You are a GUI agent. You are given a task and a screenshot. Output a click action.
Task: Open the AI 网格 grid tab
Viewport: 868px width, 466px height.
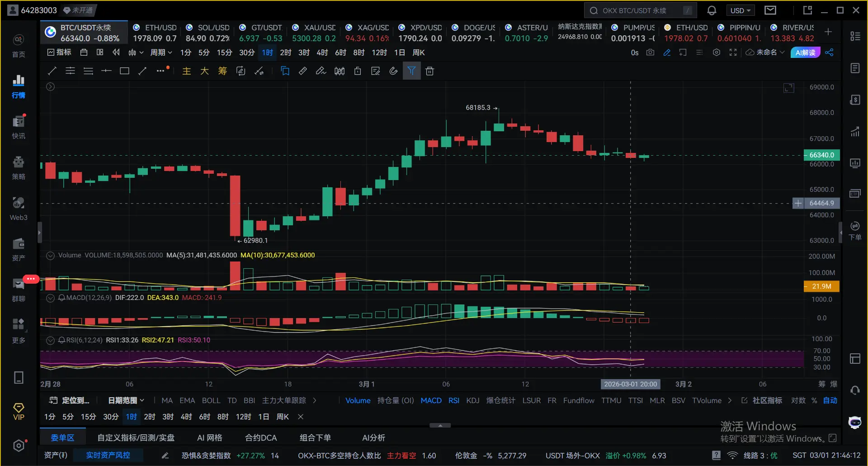click(210, 437)
